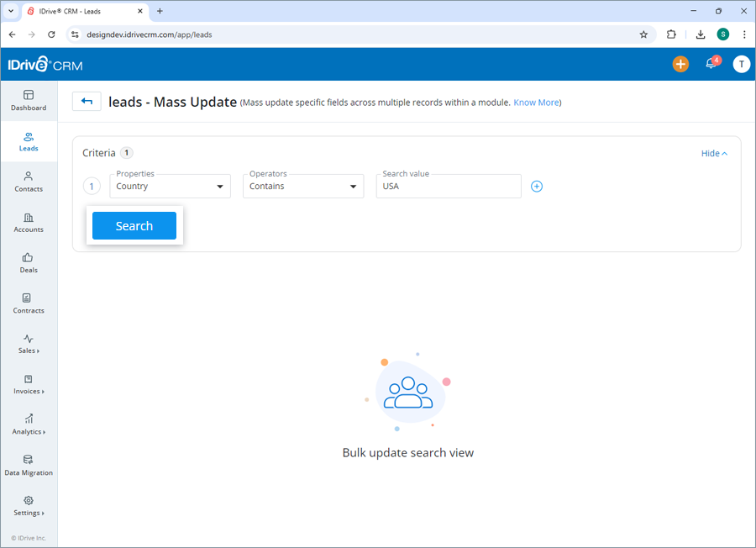
Task: Open the Deals module
Action: pyautogui.click(x=28, y=263)
